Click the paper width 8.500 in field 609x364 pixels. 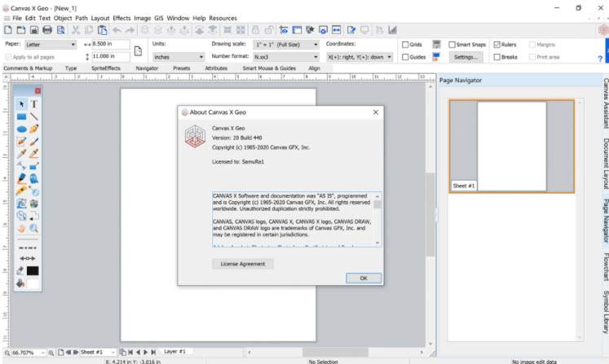click(111, 44)
